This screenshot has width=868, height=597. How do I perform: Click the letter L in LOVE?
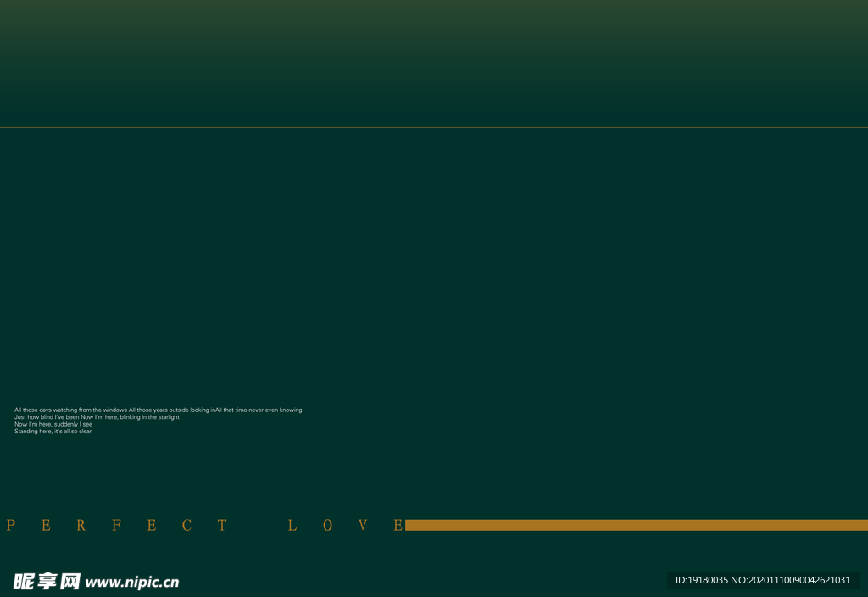coord(292,526)
